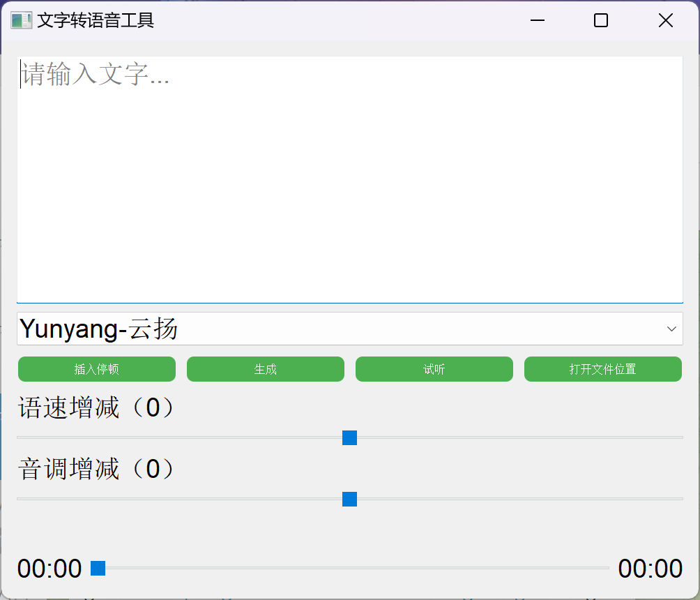Click the 打开文件位置 button
Screen dimensions: 700x600
(603, 369)
